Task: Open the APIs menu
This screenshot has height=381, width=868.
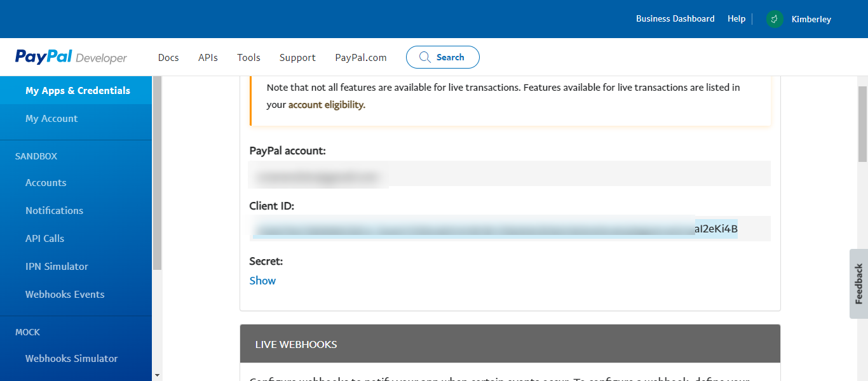Action: [x=208, y=57]
